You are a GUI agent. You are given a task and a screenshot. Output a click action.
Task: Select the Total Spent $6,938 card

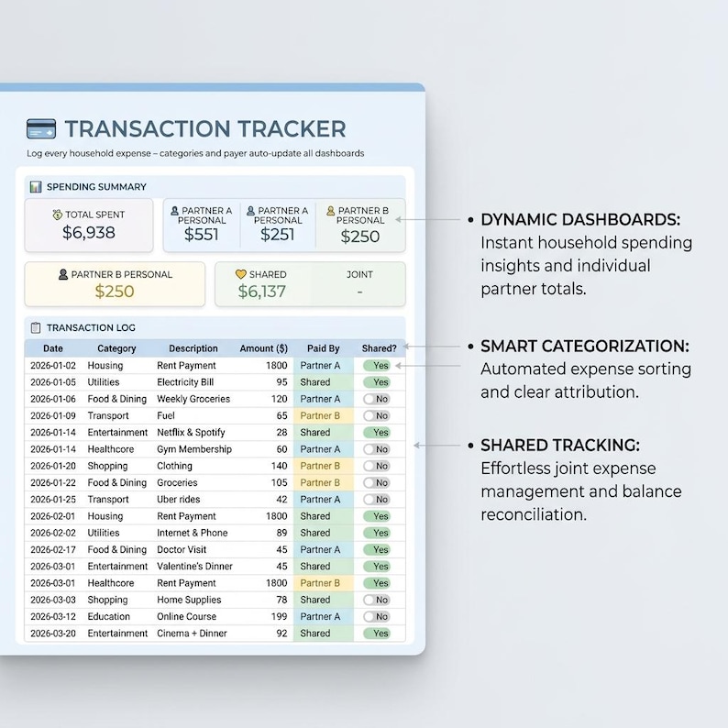pos(89,226)
